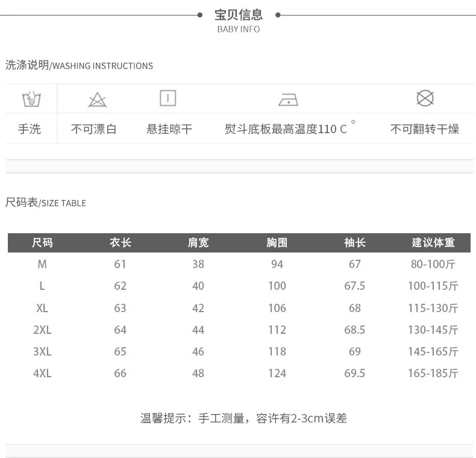Click chest value 112
This screenshot has height=458, width=476.
(277, 330)
